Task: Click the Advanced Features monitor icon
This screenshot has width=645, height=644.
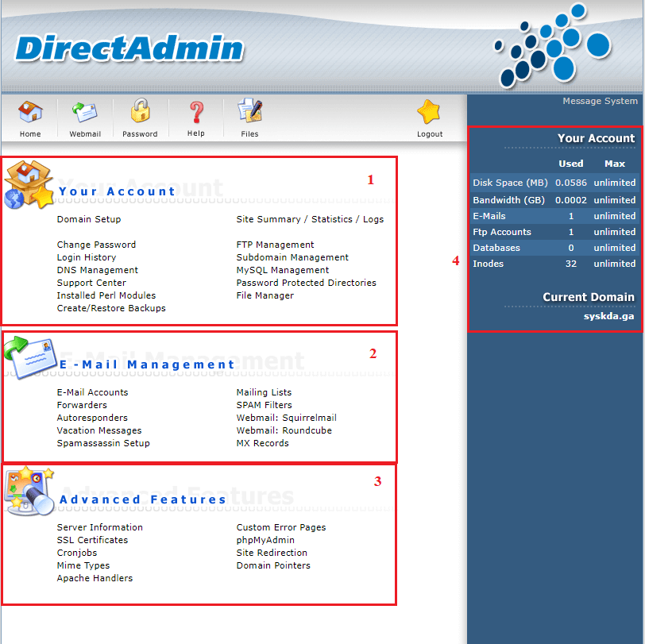Action: [29, 491]
